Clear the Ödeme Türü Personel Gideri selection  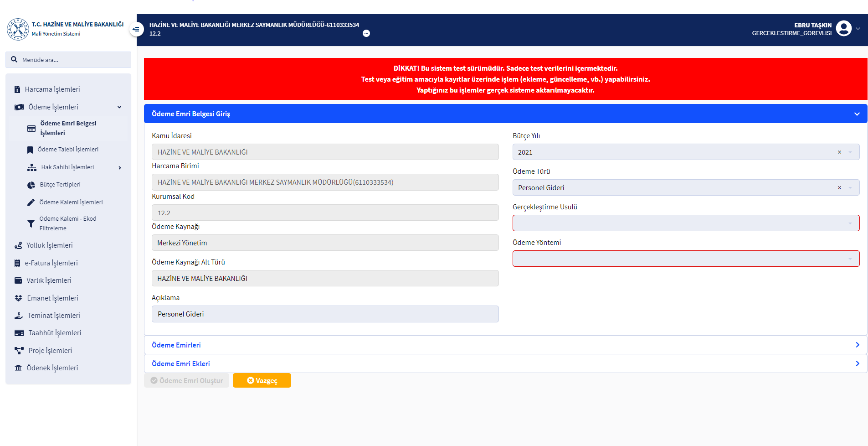[x=839, y=188]
